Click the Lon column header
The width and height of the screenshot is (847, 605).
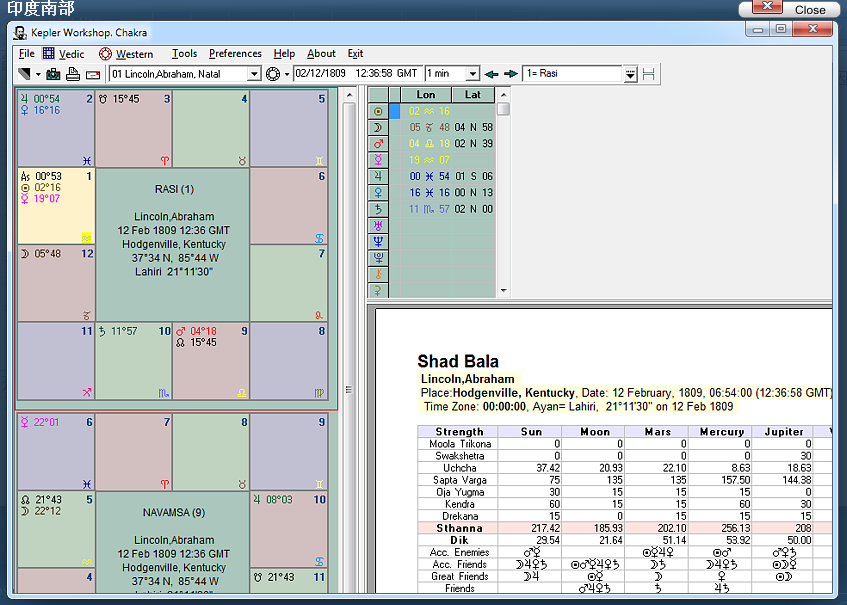tap(425, 95)
